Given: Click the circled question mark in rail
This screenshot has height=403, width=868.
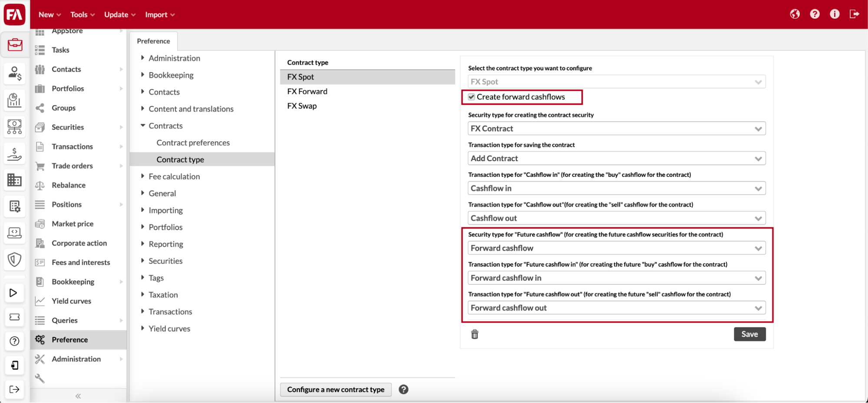Looking at the screenshot, I should click(x=14, y=341).
